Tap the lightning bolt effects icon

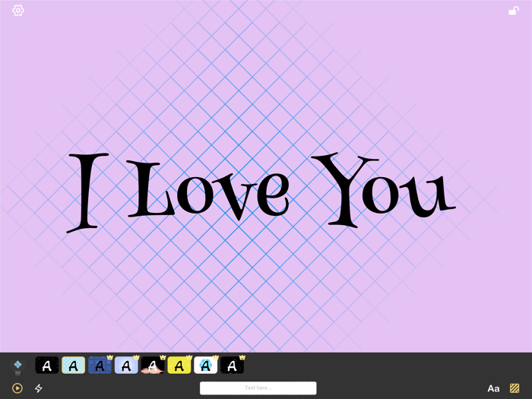(x=39, y=388)
